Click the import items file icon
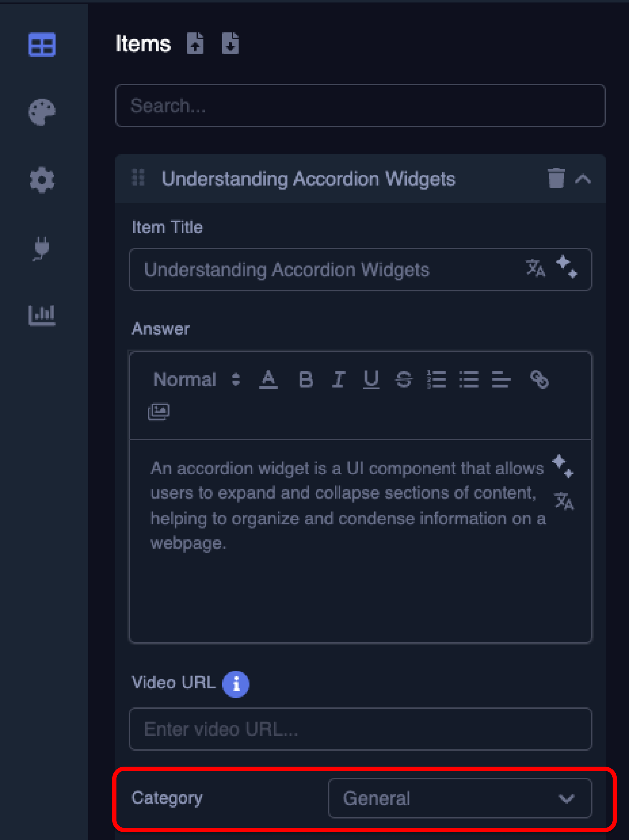Screen dimensions: 629x840 pyautogui.click(x=195, y=43)
